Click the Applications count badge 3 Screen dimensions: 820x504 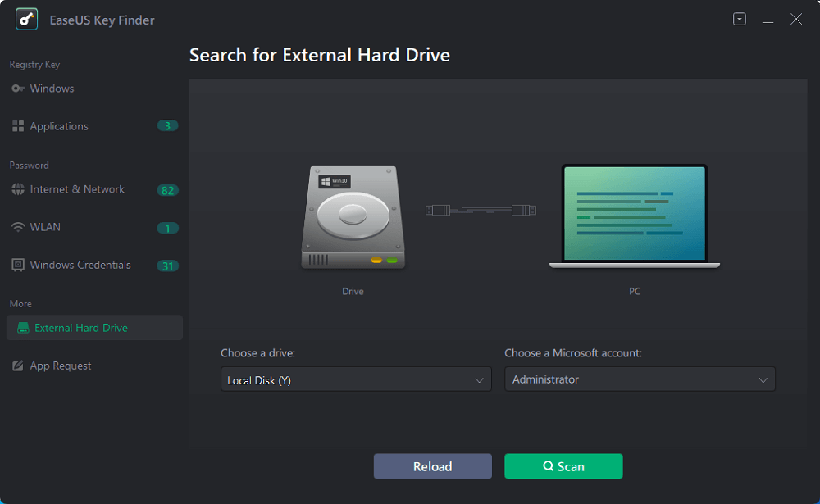[x=167, y=126]
